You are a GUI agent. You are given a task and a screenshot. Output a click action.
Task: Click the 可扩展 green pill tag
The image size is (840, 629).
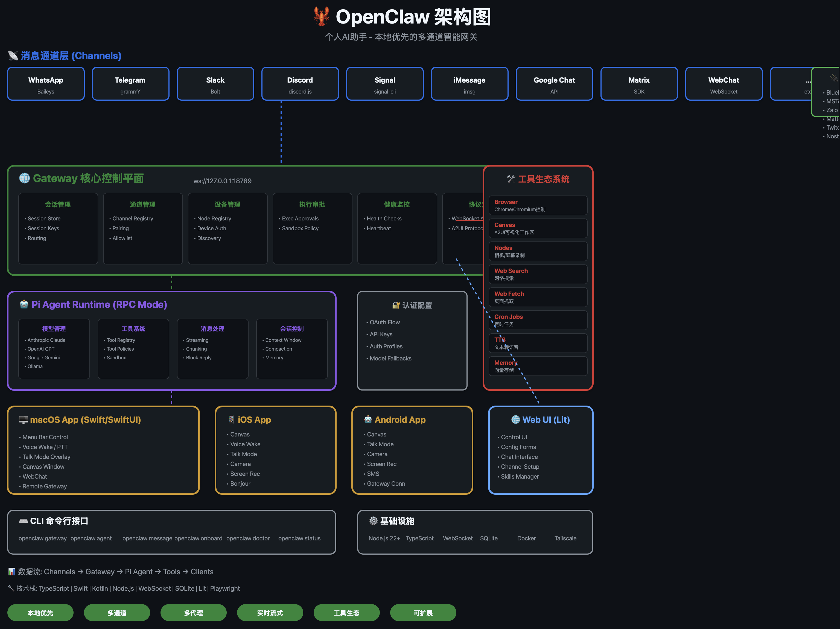(x=423, y=613)
